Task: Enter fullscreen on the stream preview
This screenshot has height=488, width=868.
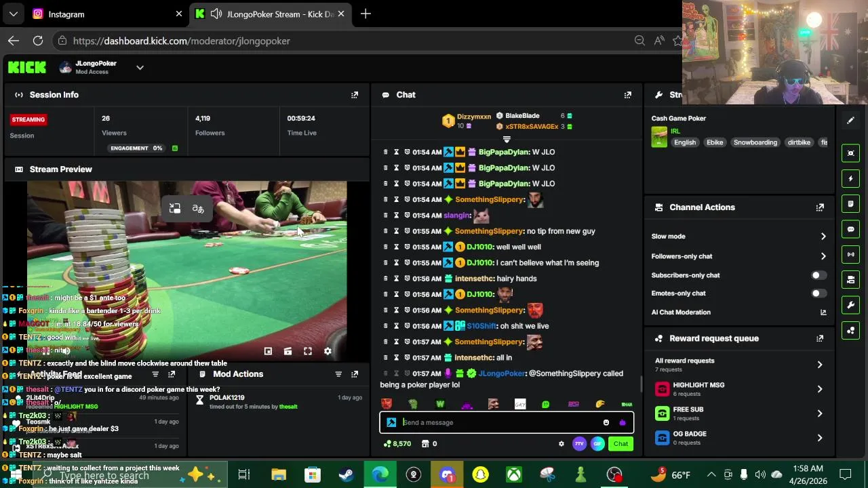Action: point(308,351)
